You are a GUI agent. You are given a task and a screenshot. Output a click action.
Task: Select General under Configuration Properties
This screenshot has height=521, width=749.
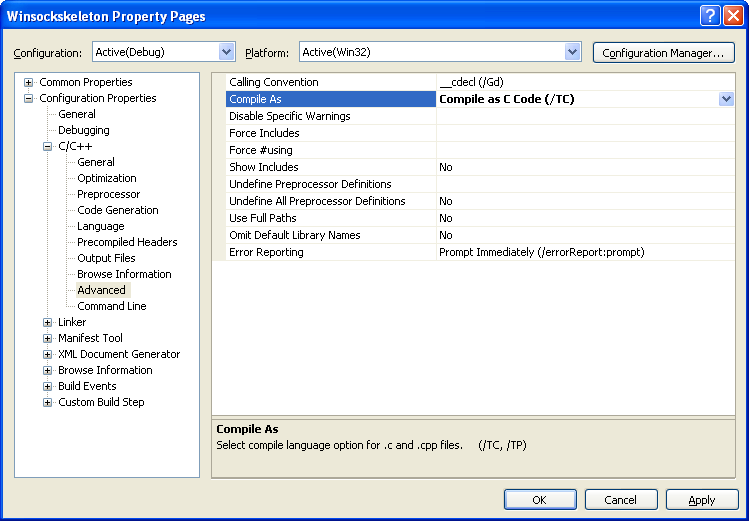tap(77, 114)
